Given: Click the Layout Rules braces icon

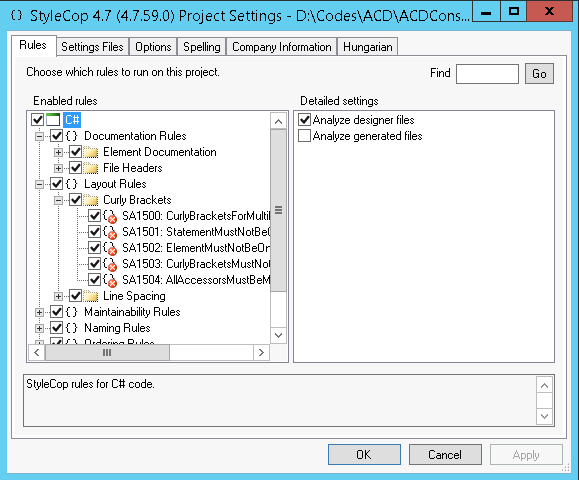Looking at the screenshot, I should pyautogui.click(x=72, y=184).
